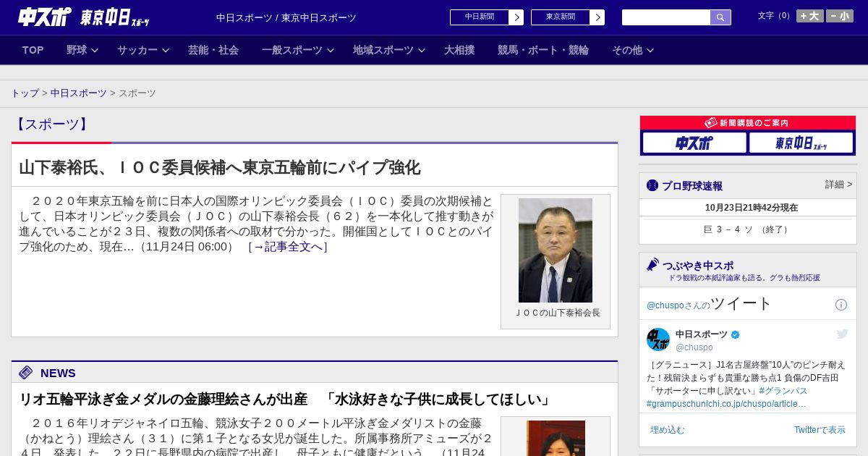This screenshot has width=868, height=456.
Task: Open the 競馬・ボート・競輪 menu item
Action: tap(543, 50)
